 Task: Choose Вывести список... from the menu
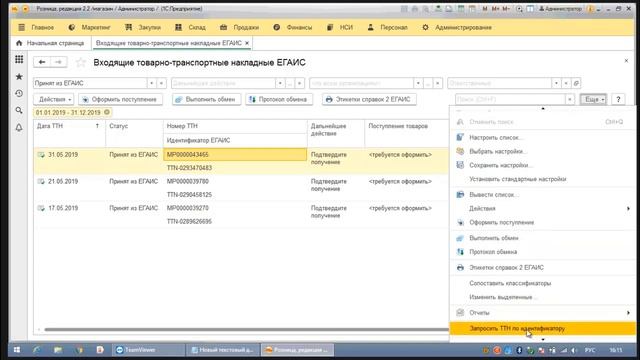pos(542,195)
